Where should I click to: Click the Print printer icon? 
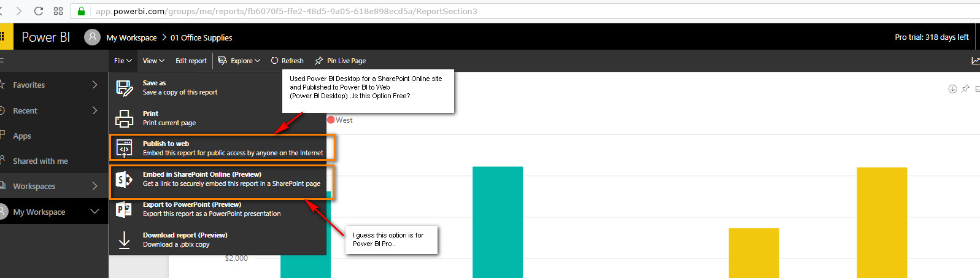(x=125, y=118)
